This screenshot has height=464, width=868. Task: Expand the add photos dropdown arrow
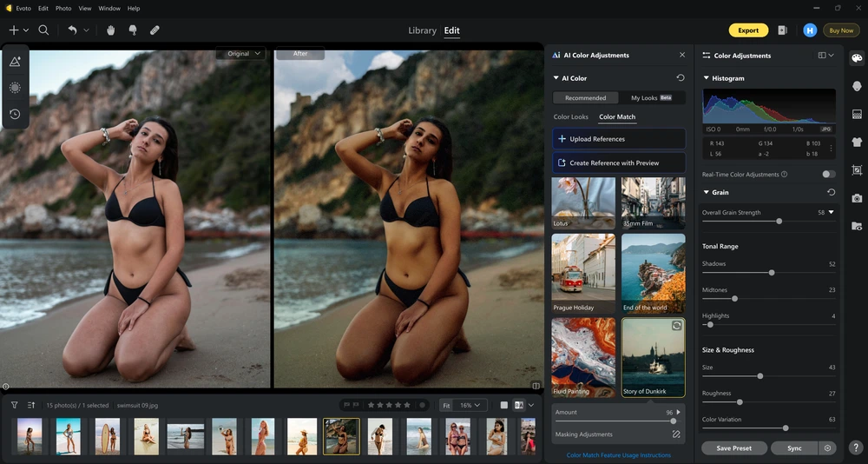pyautogui.click(x=25, y=30)
